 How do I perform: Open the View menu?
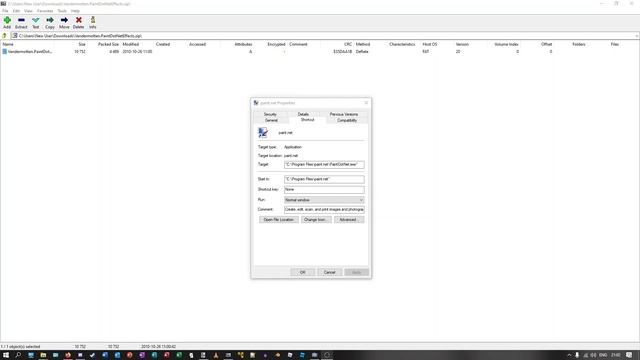click(28, 11)
